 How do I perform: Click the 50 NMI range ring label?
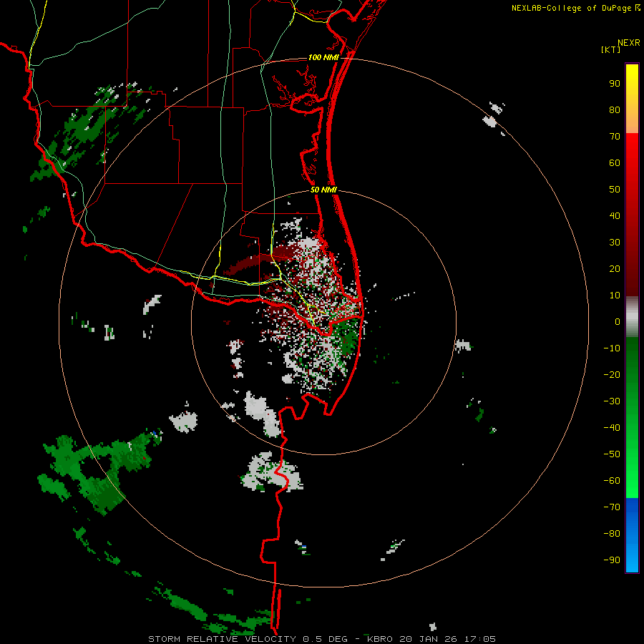coord(323,190)
